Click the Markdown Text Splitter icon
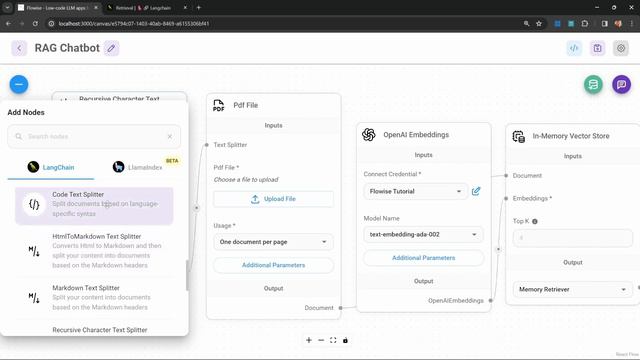 (34, 298)
